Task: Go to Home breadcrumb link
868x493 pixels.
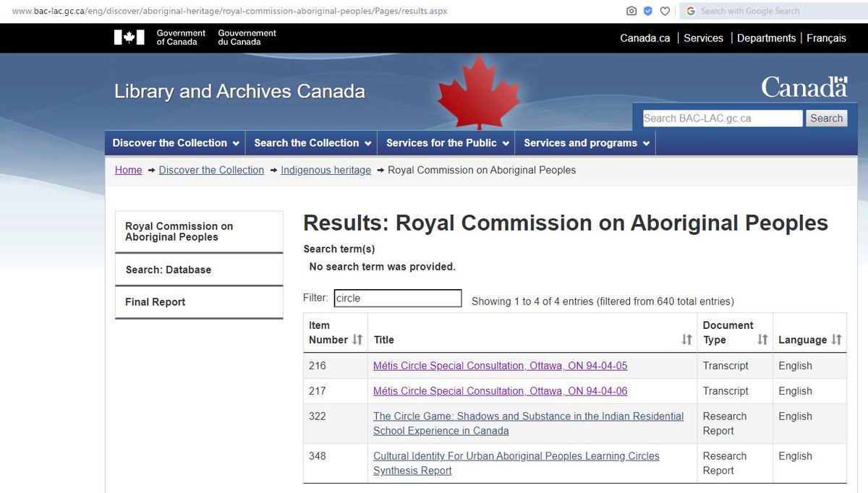Action: pos(129,170)
